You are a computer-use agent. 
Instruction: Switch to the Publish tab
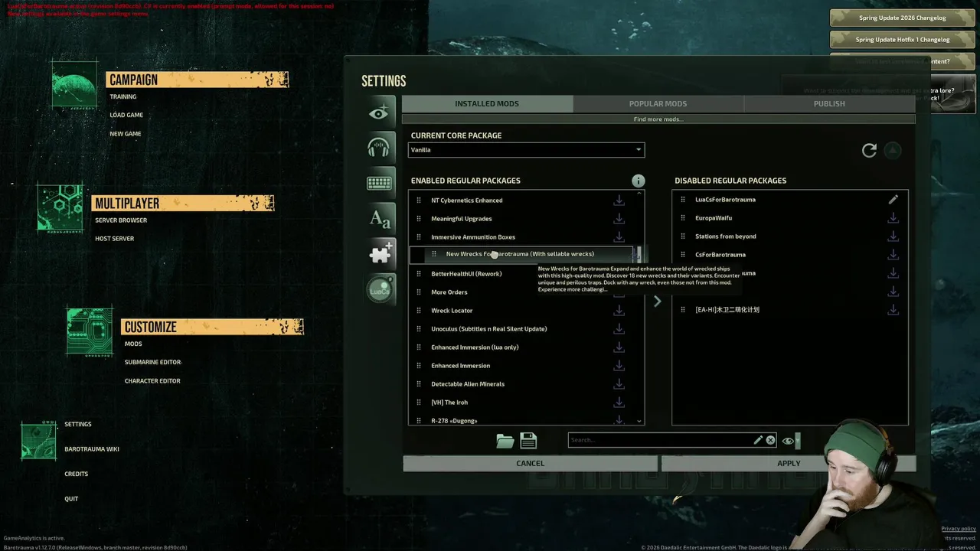coord(829,104)
